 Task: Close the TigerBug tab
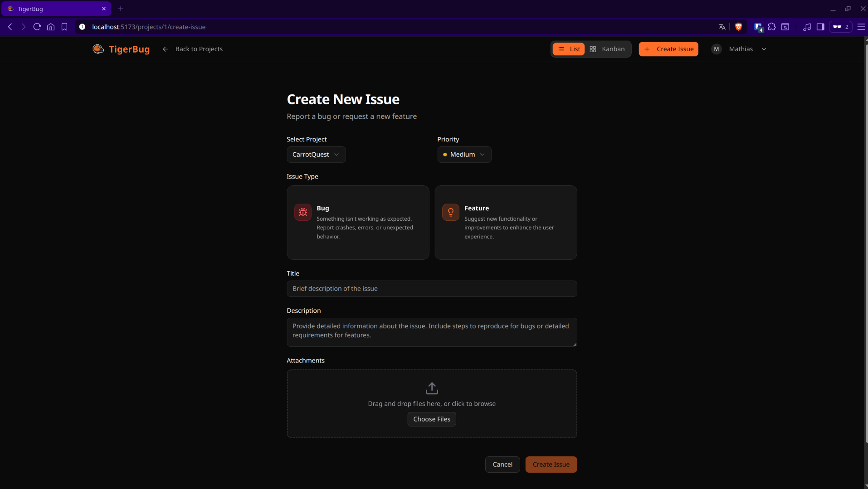[x=104, y=9]
